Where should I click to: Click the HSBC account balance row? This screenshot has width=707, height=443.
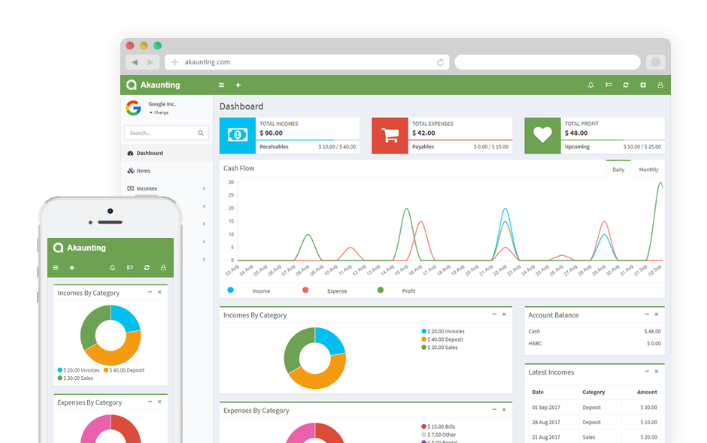click(594, 343)
